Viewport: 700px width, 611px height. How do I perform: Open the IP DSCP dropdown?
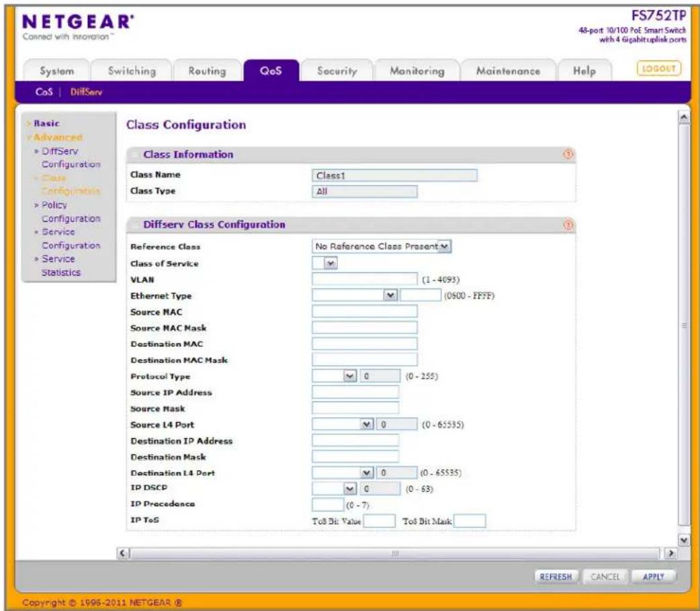(334, 489)
